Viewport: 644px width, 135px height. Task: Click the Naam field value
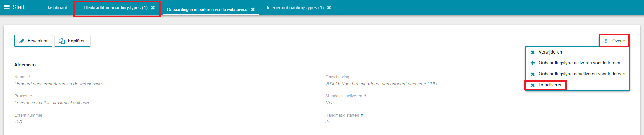pos(58,84)
